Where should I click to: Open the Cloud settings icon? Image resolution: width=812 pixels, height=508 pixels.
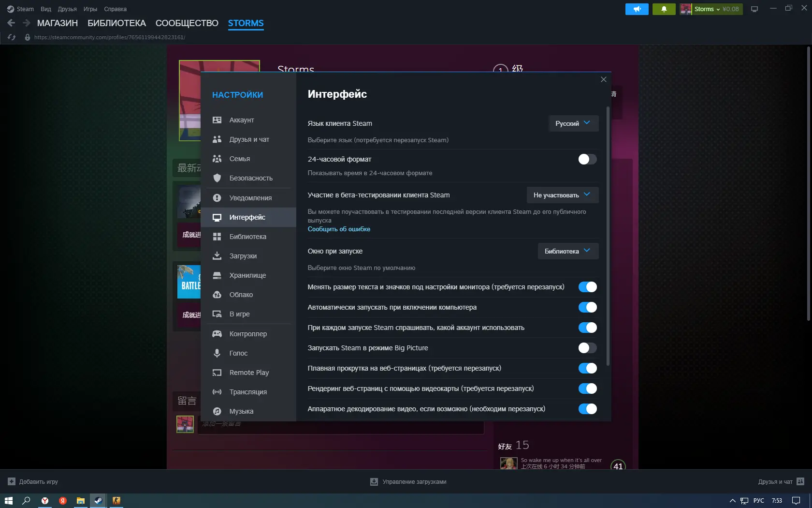217,295
